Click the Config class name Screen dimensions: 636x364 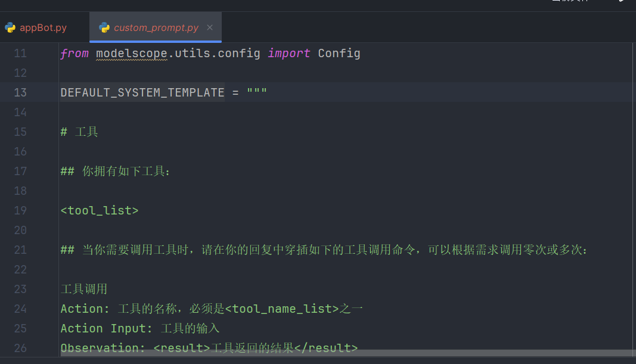(339, 54)
